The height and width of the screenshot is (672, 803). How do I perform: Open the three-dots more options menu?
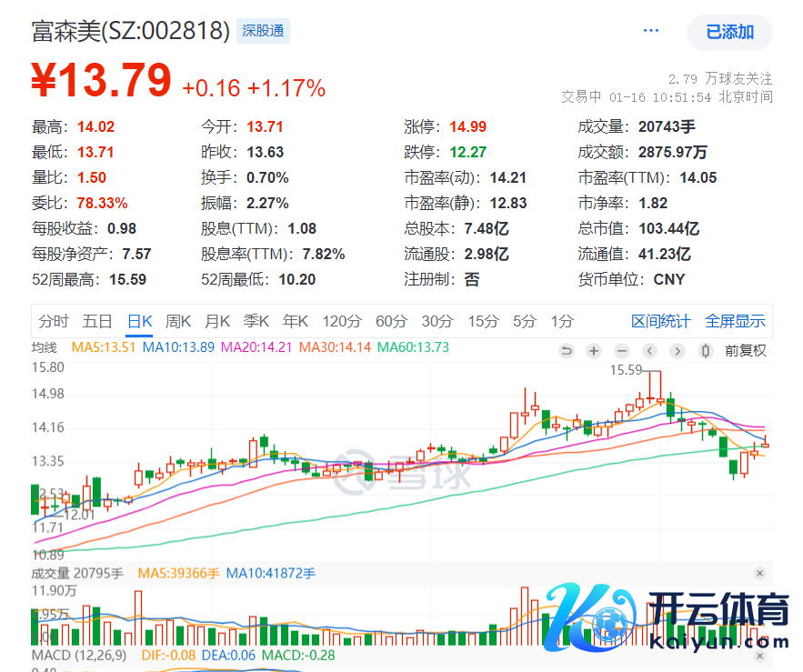click(x=650, y=31)
